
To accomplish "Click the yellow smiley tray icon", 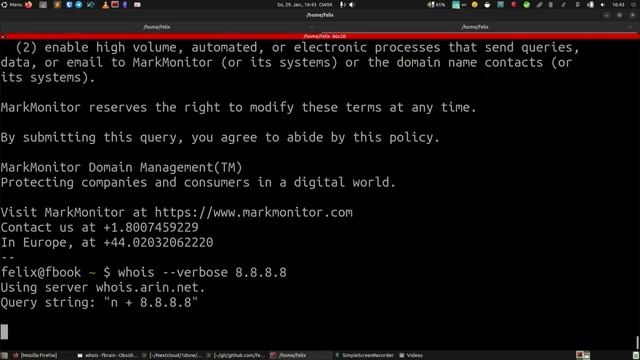I will [x=474, y=4].
